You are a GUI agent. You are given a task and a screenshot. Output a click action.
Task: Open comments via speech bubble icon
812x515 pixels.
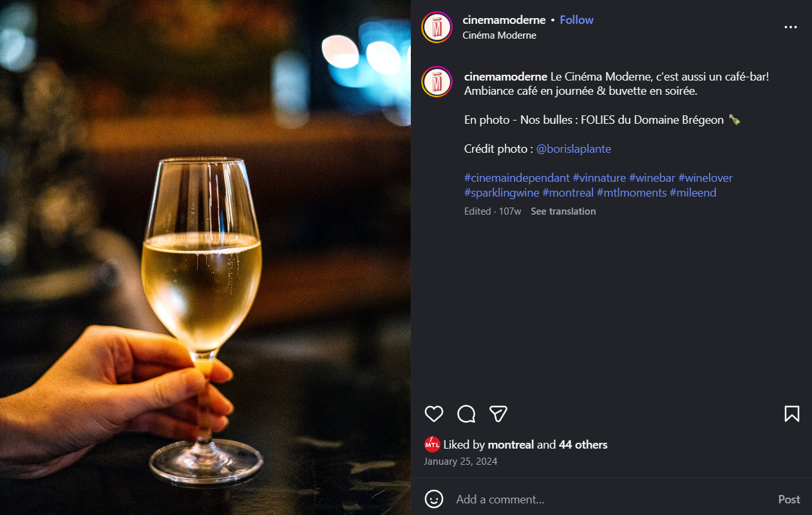pyautogui.click(x=466, y=414)
